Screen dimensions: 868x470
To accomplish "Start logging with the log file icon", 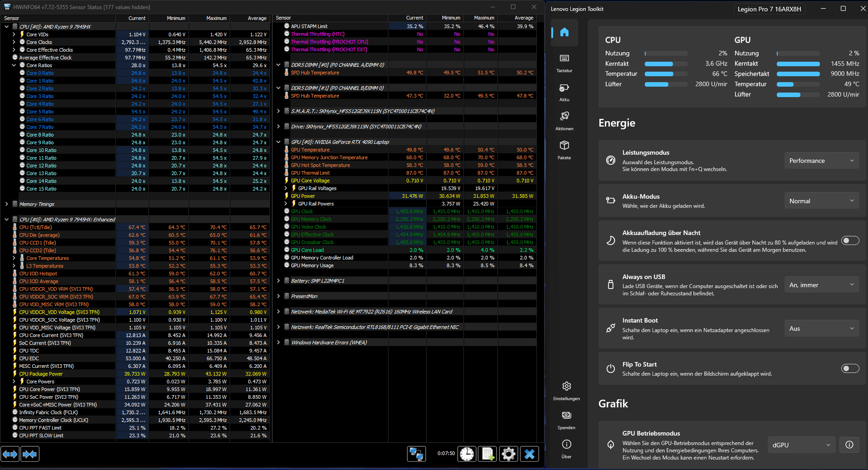I will tap(488, 454).
